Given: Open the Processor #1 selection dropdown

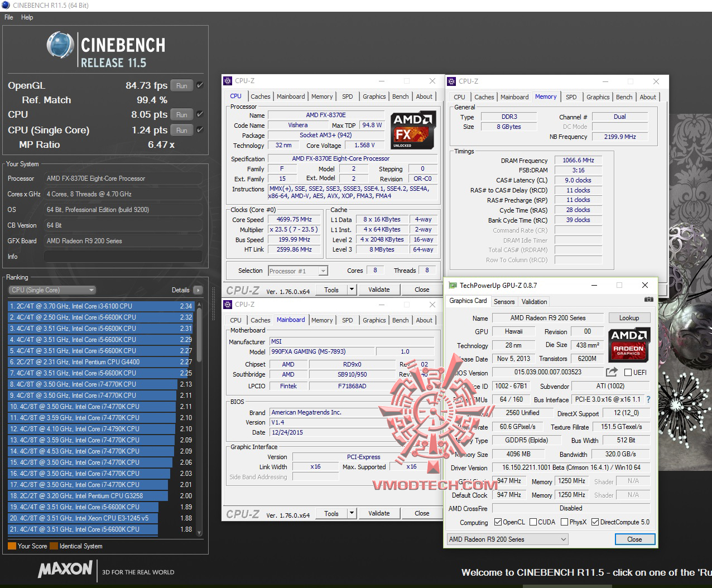Looking at the screenshot, I should (x=298, y=271).
